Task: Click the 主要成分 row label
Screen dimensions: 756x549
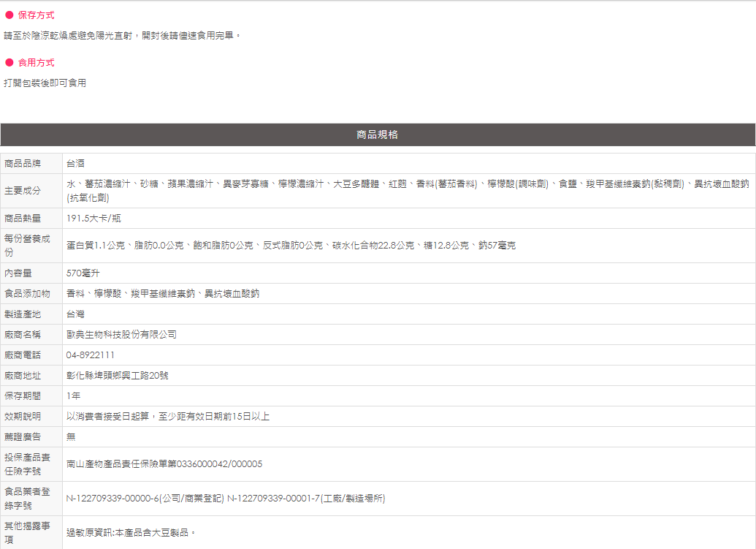Action: click(23, 191)
